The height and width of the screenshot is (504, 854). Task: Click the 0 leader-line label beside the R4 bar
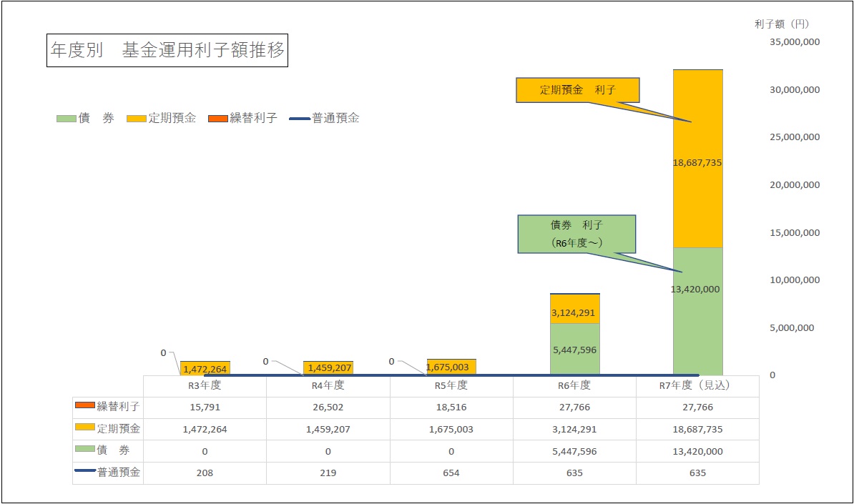[266, 362]
